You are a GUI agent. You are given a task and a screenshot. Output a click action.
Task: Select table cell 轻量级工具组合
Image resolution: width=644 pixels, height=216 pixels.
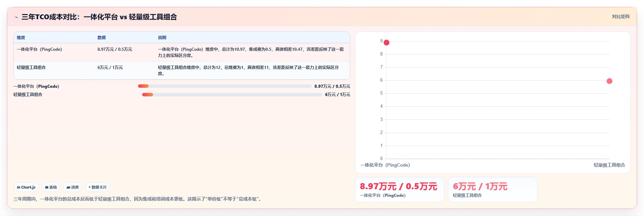coord(31,68)
